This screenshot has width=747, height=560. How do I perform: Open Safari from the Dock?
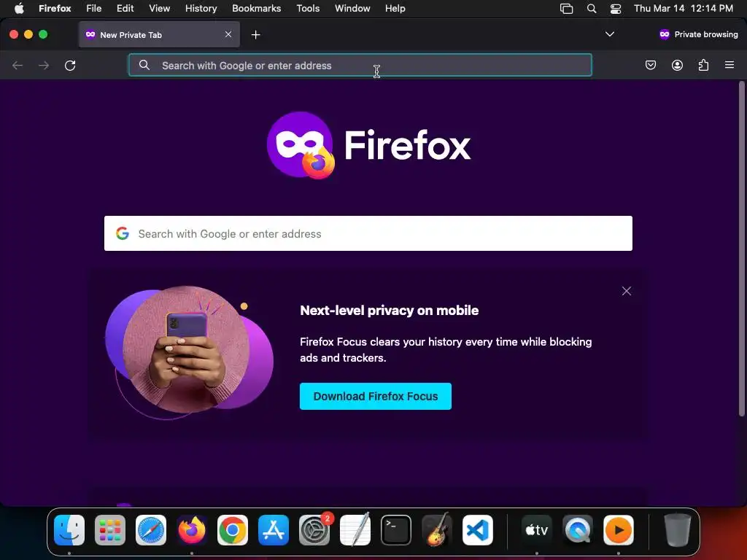(x=151, y=530)
